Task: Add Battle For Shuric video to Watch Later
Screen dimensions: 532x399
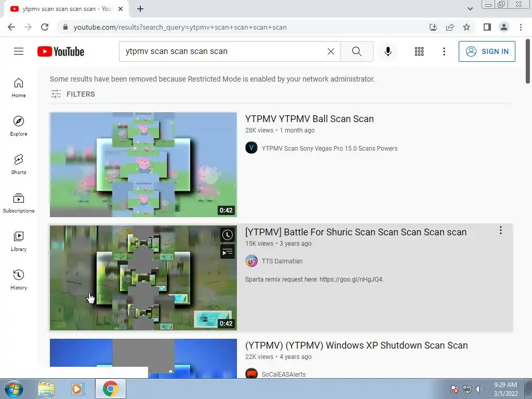Action: (228, 235)
